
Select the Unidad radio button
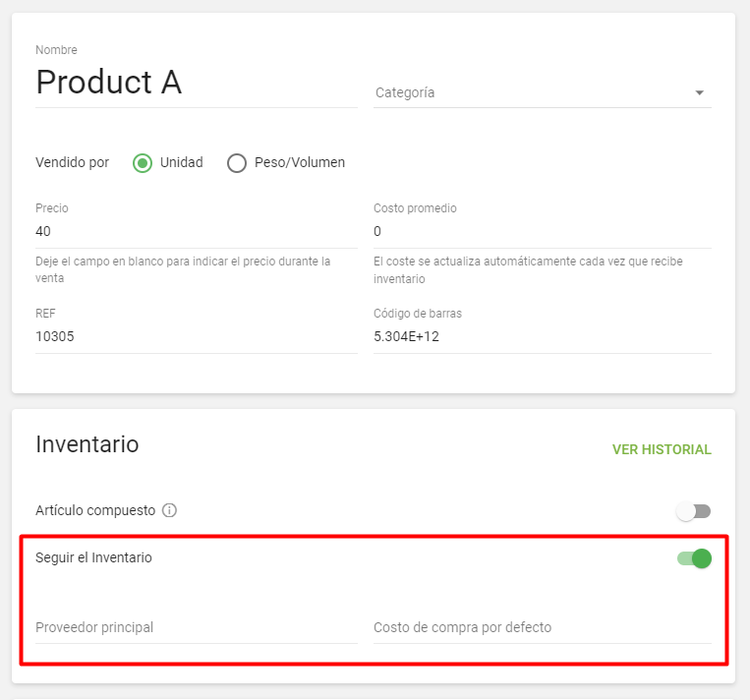(x=143, y=163)
